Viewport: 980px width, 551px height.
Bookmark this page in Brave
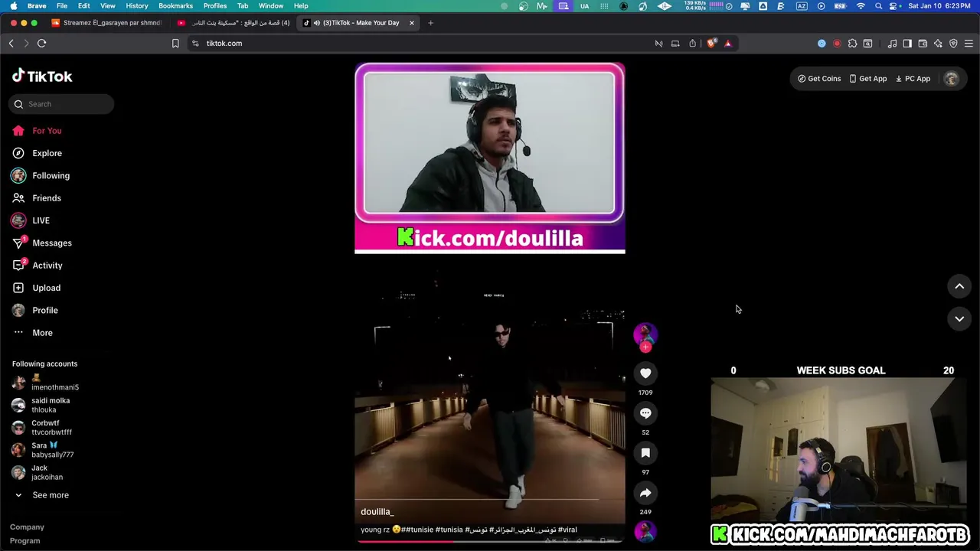tap(175, 44)
